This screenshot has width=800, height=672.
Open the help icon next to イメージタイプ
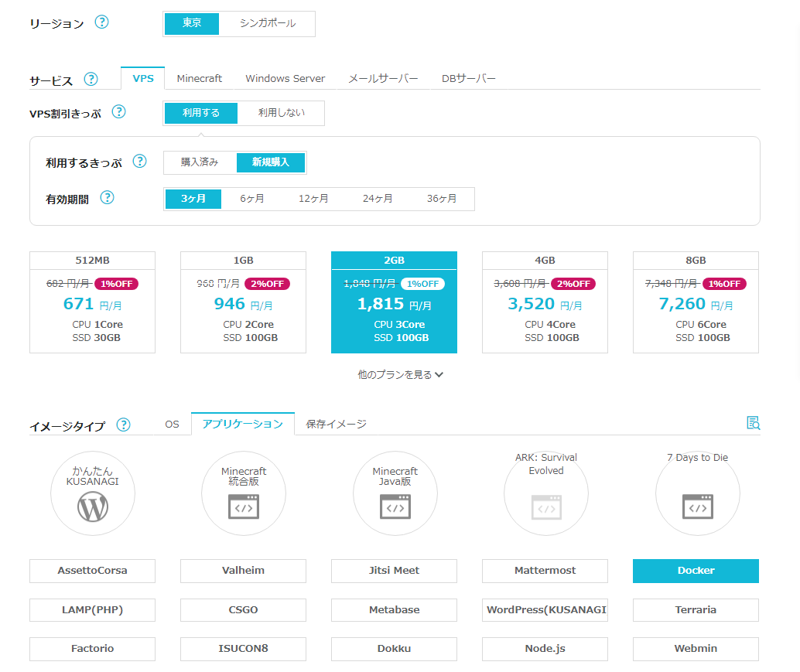(124, 425)
